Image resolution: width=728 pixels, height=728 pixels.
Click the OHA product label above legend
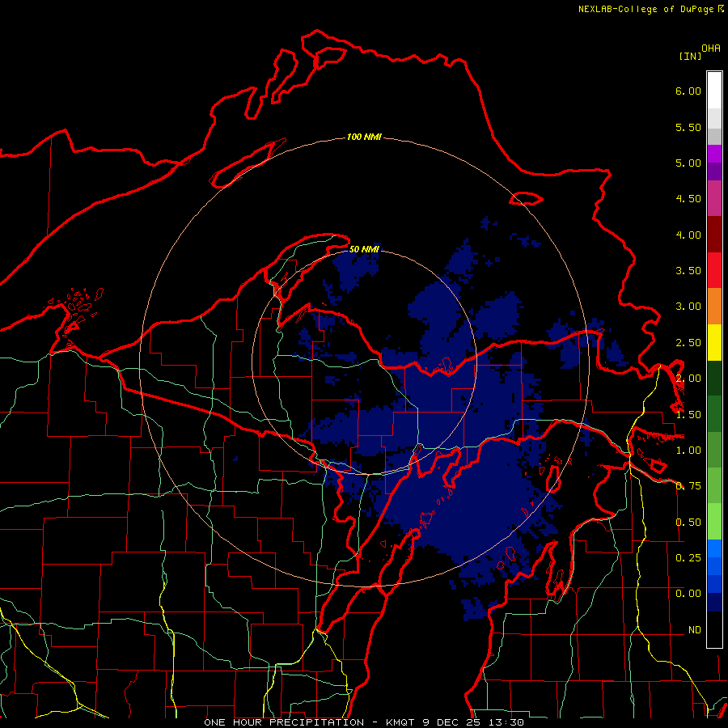[711, 49]
